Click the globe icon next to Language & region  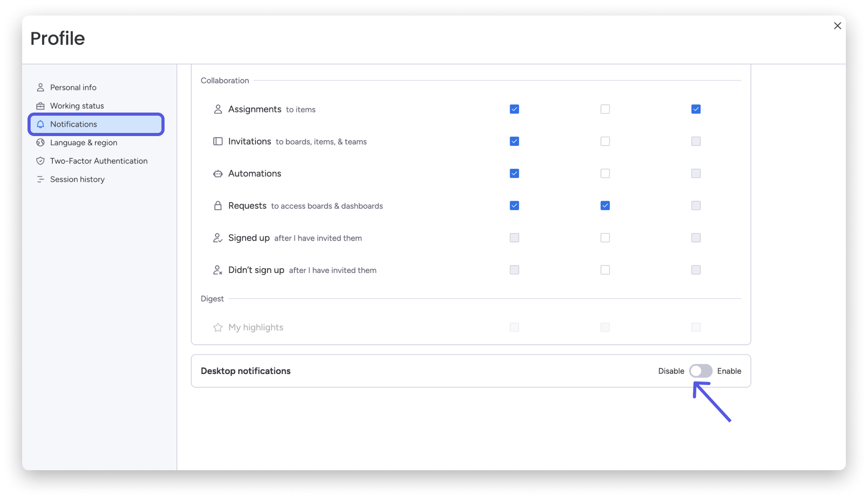(x=40, y=142)
